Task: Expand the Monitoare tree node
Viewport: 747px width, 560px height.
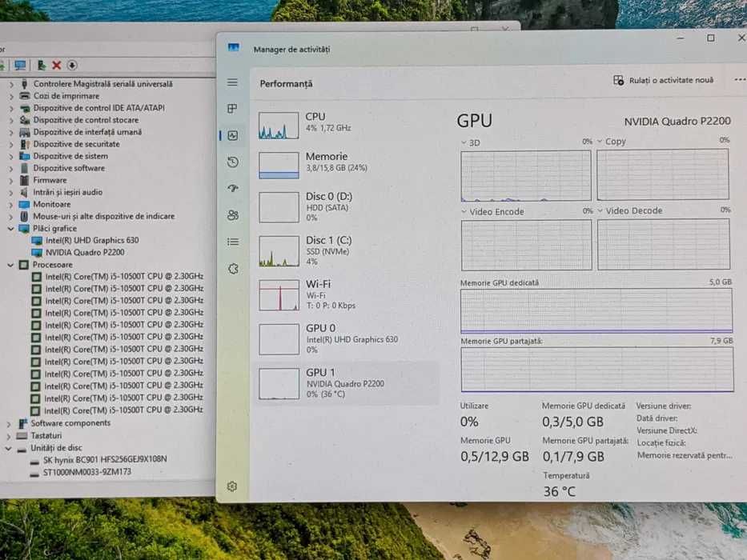Action: [11, 204]
